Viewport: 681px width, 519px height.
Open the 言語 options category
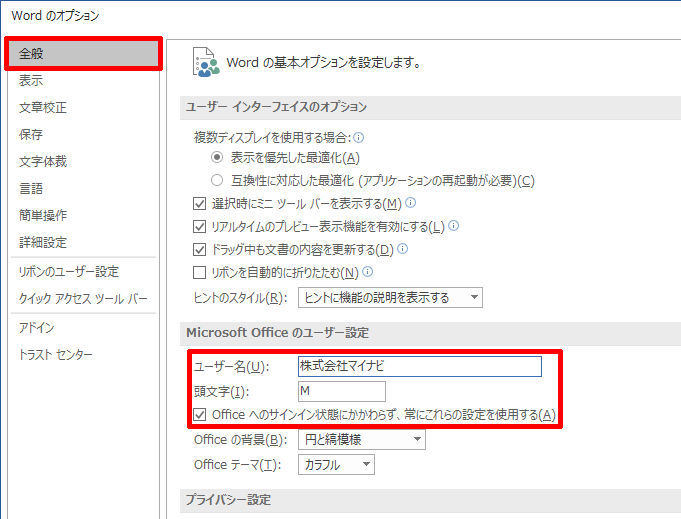click(31, 188)
